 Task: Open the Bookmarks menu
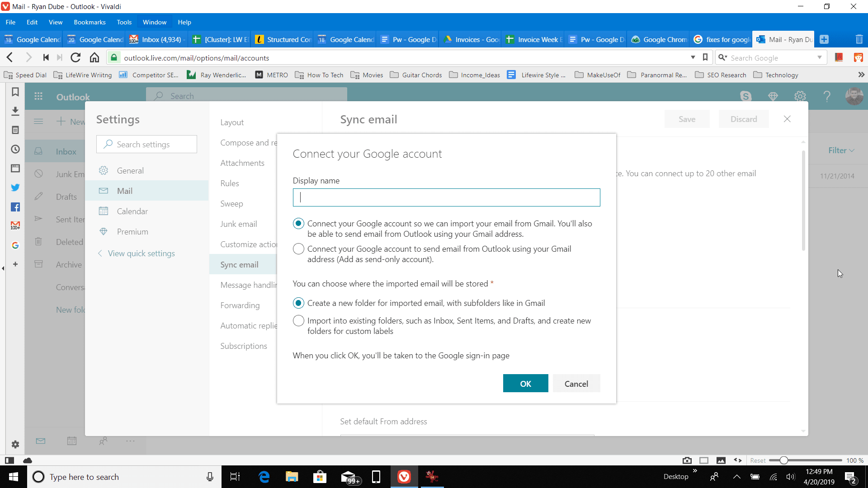(90, 22)
